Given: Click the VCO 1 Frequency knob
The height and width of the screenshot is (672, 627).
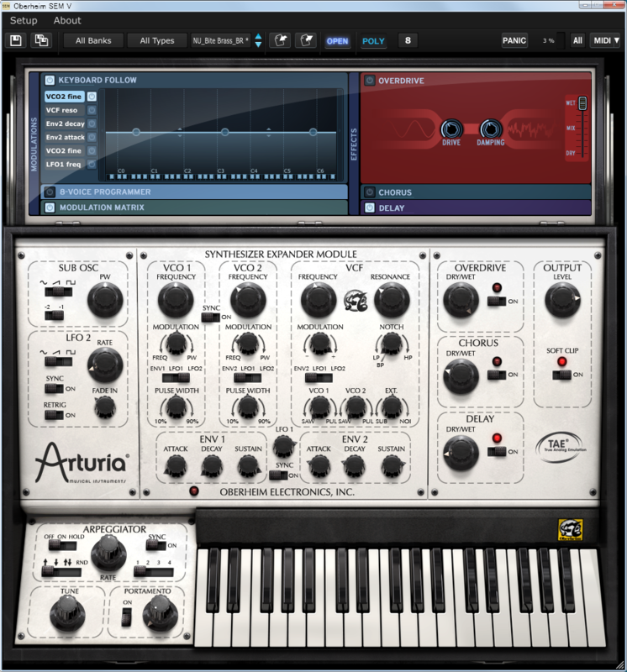Looking at the screenshot, I should tap(176, 300).
